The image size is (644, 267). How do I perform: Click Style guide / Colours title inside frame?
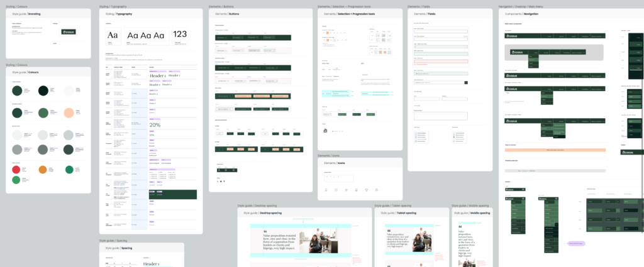click(25, 72)
